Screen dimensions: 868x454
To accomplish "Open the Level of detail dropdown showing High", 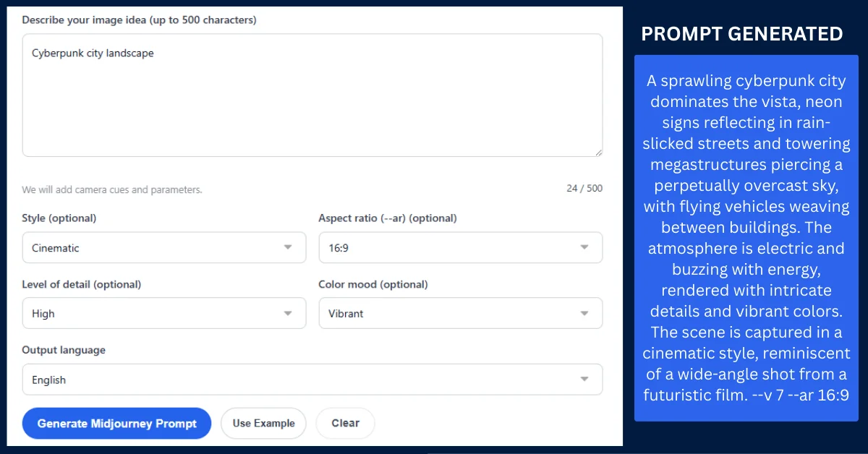I will pos(164,313).
